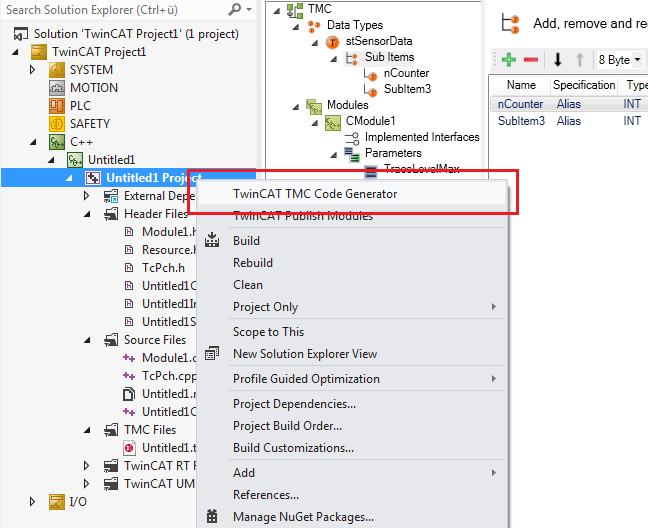This screenshot has height=528, width=648.
Task: Collapse the Header Files folder
Action: click(87, 214)
